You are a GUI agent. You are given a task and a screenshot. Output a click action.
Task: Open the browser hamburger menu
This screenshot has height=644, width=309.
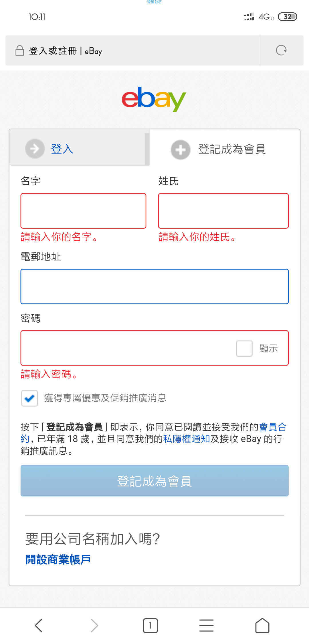point(206,625)
